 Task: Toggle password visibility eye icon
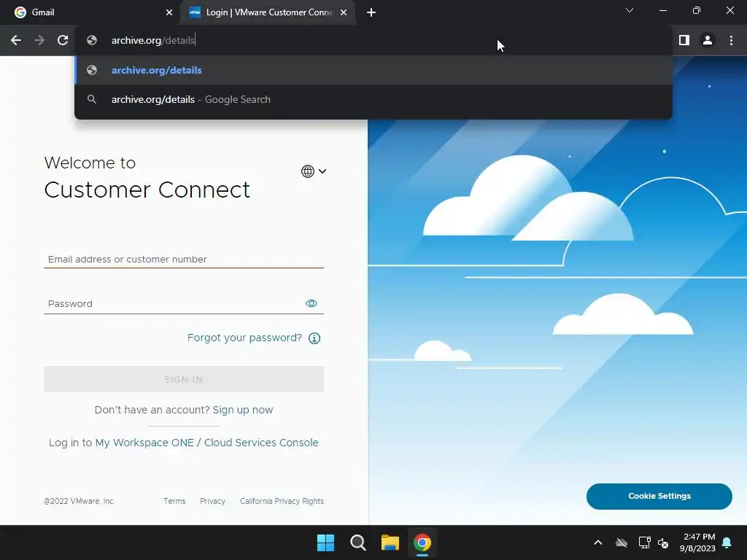pyautogui.click(x=311, y=303)
